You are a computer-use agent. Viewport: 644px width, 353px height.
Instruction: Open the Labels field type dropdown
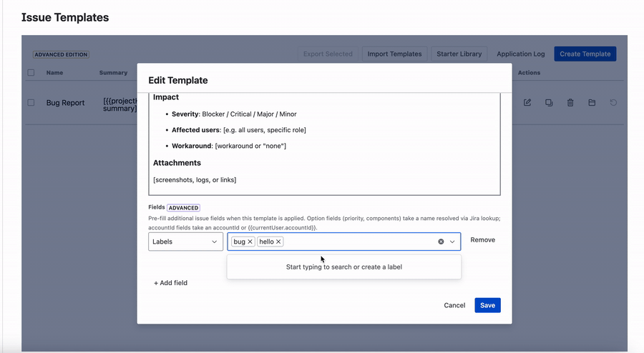click(185, 242)
